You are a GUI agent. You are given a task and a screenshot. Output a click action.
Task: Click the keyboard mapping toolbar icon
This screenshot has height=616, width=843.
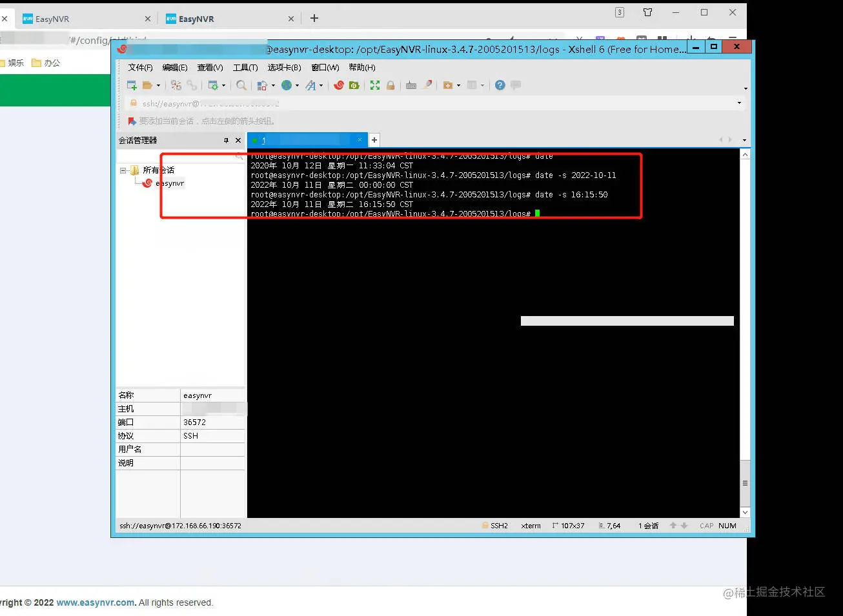411,85
